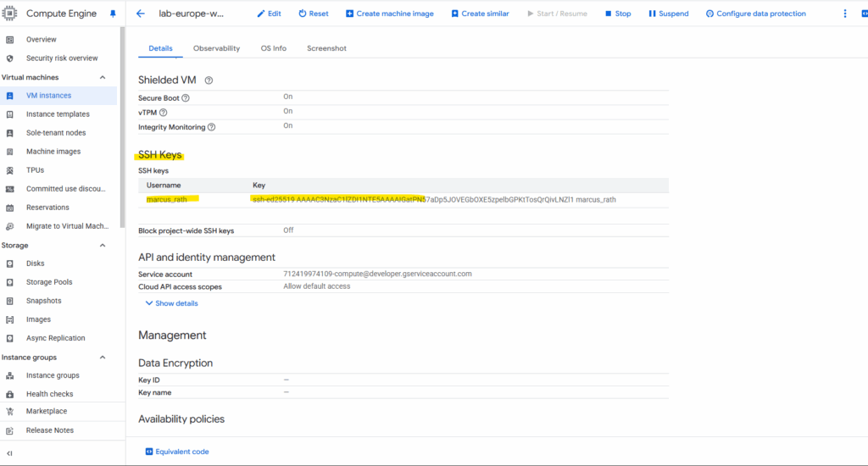Image resolution: width=868 pixels, height=466 pixels.
Task: Click the lab-europe-w... instance title
Action: click(191, 14)
